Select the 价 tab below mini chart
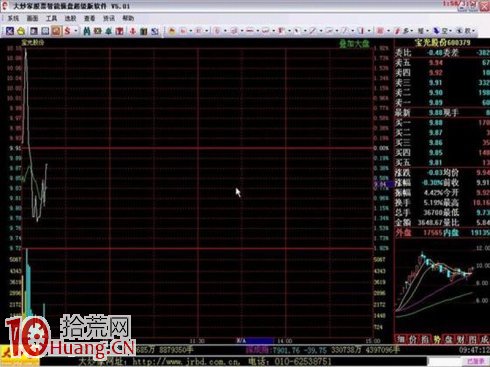490x367 pixels. tap(413, 340)
